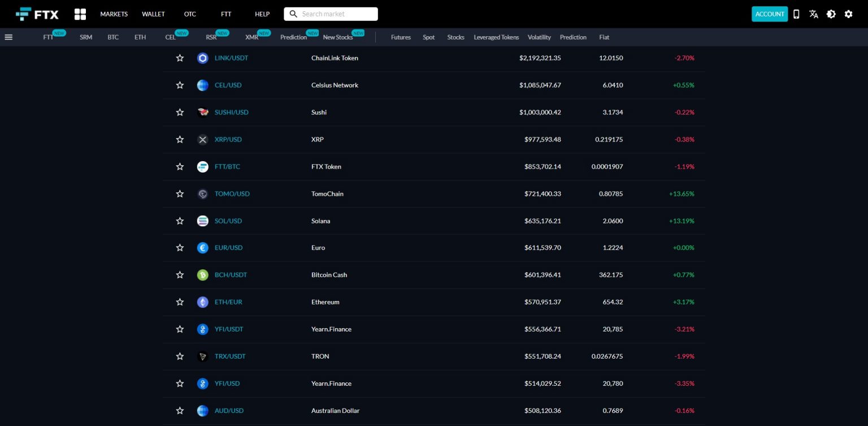868x426 pixels.
Task: Open the TOMO/USD market link
Action: coord(232,194)
